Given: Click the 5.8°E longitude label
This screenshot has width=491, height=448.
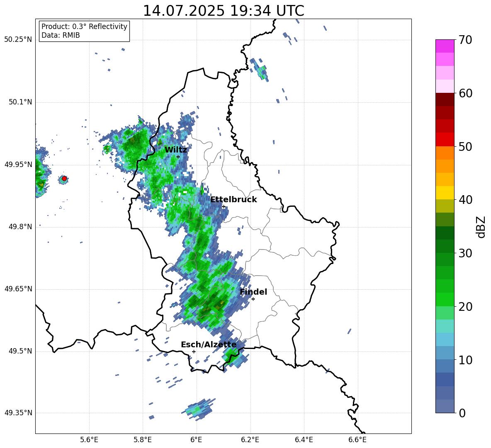Looking at the screenshot, I should tap(143, 440).
